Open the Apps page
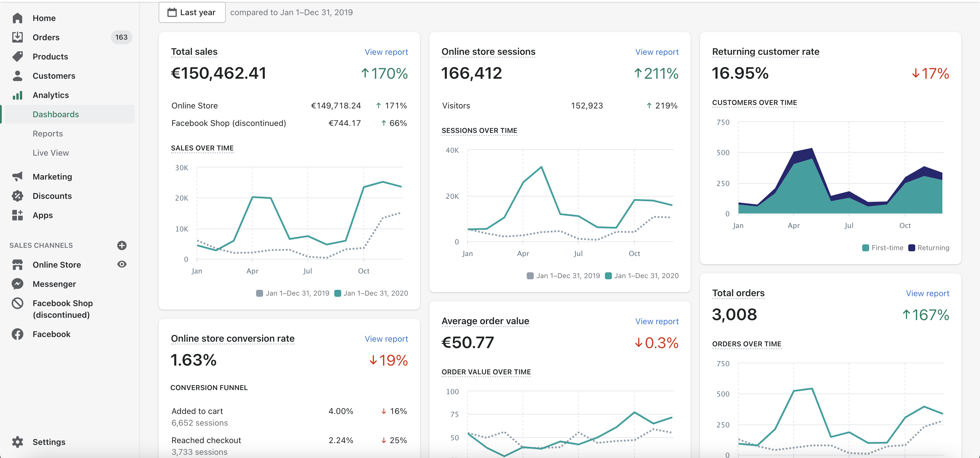 pyautogui.click(x=43, y=215)
